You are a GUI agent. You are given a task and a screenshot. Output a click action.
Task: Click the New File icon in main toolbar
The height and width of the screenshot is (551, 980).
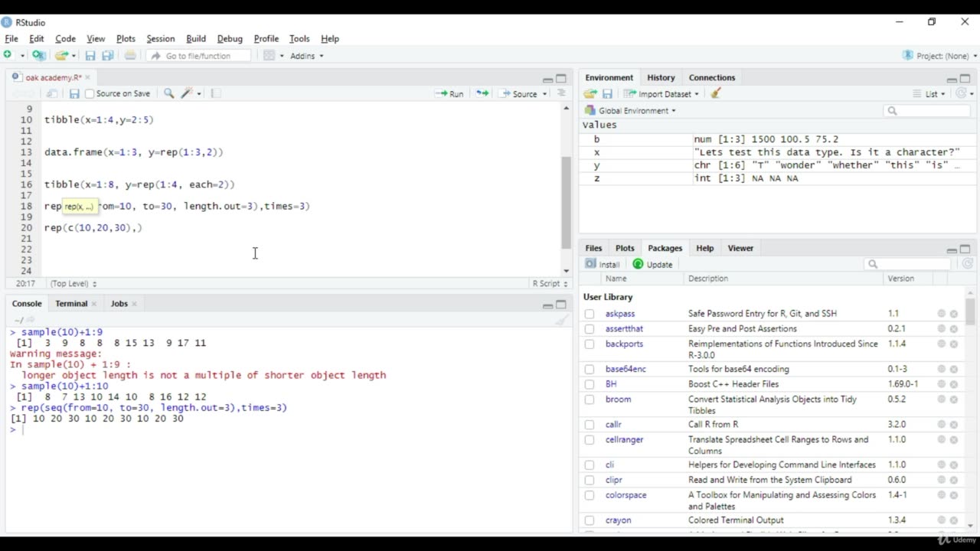point(8,55)
